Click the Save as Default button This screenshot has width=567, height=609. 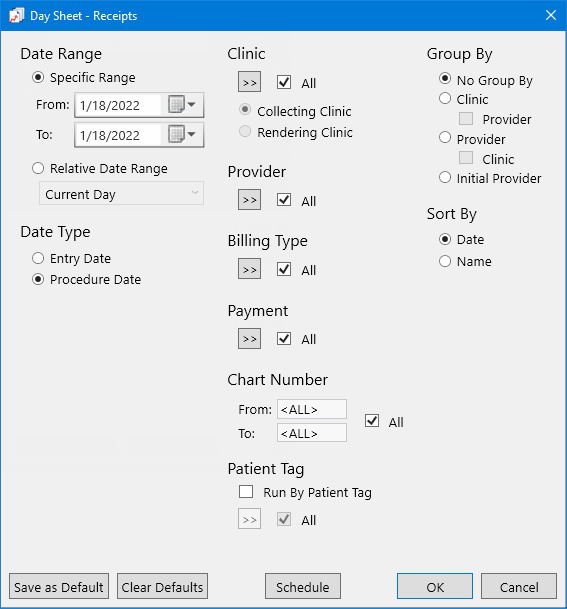59,586
